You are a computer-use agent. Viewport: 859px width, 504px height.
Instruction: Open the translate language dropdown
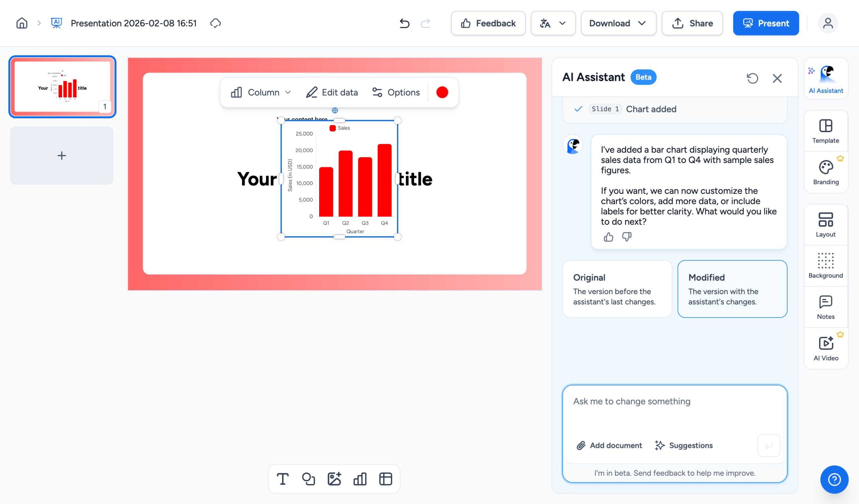[553, 23]
